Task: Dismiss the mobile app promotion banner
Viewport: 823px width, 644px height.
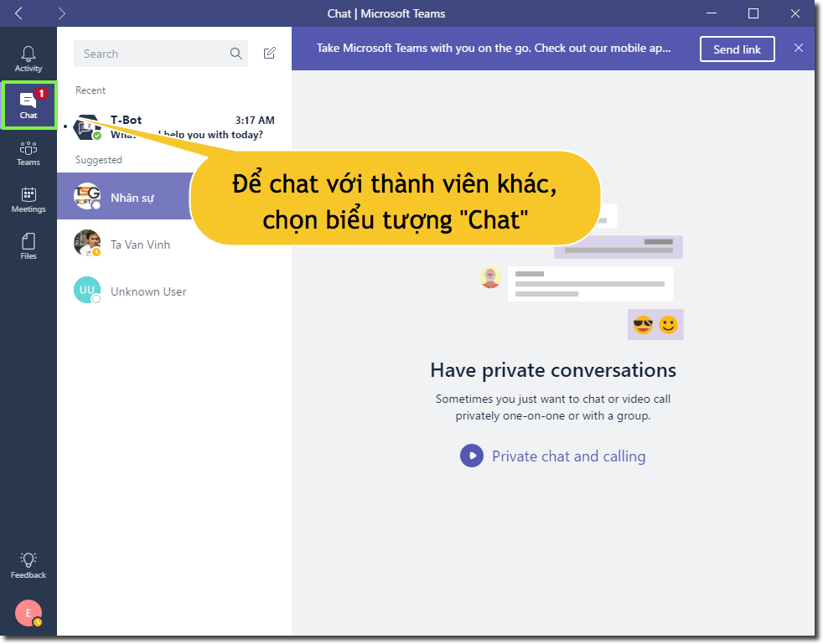Action: 799,49
